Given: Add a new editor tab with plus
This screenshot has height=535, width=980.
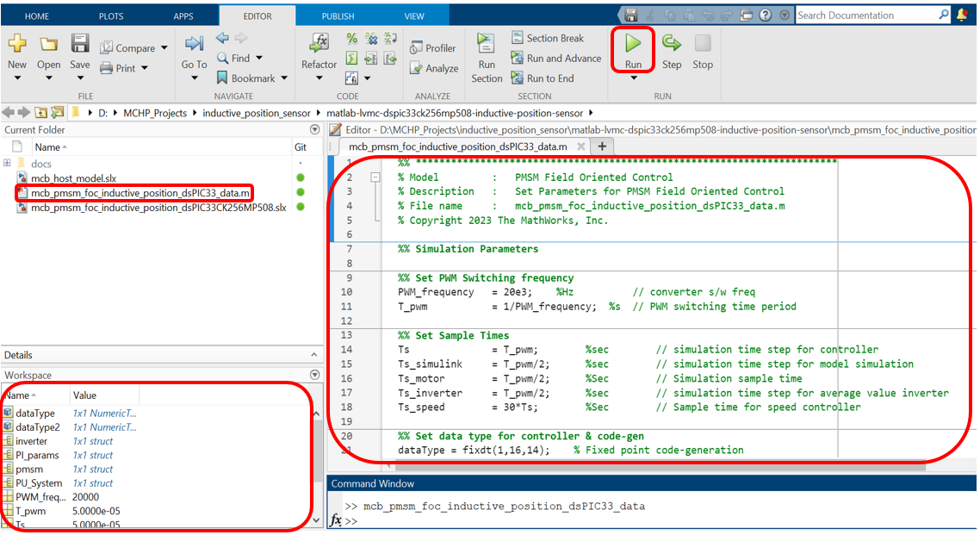Looking at the screenshot, I should point(602,146).
